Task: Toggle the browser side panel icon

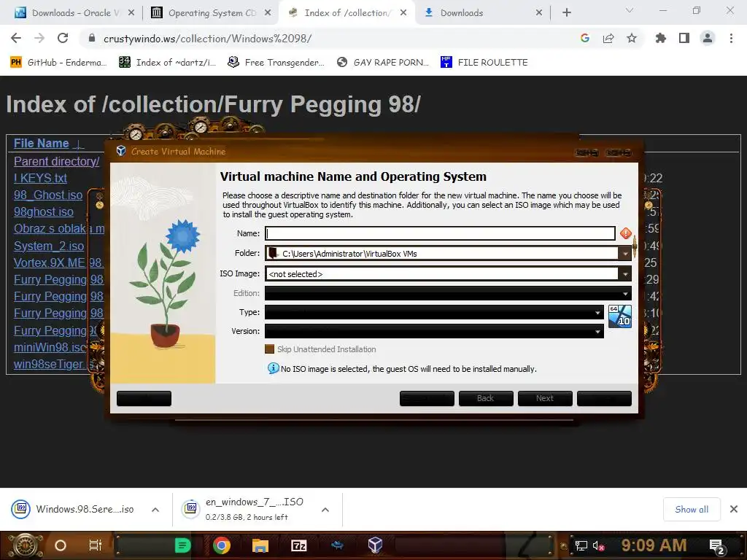Action: click(684, 39)
